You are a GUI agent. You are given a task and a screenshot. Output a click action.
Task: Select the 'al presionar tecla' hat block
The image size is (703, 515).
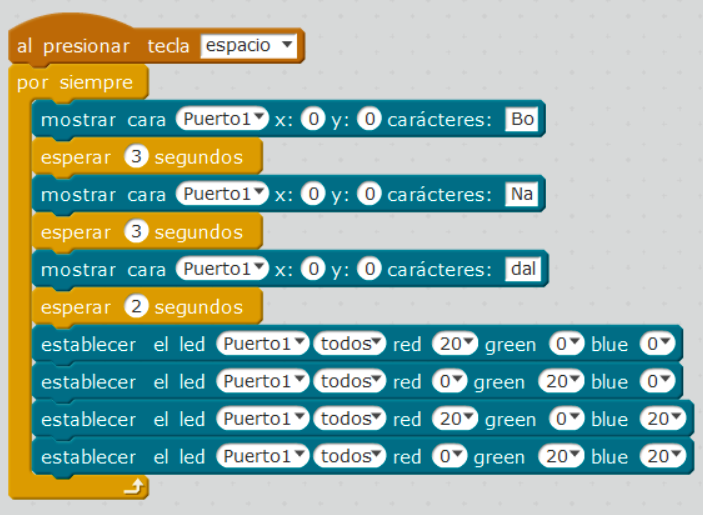[80, 47]
